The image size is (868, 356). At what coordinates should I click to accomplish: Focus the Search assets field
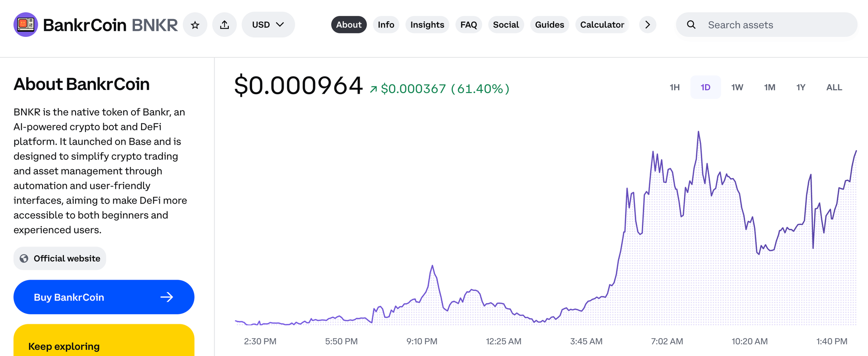(766, 25)
